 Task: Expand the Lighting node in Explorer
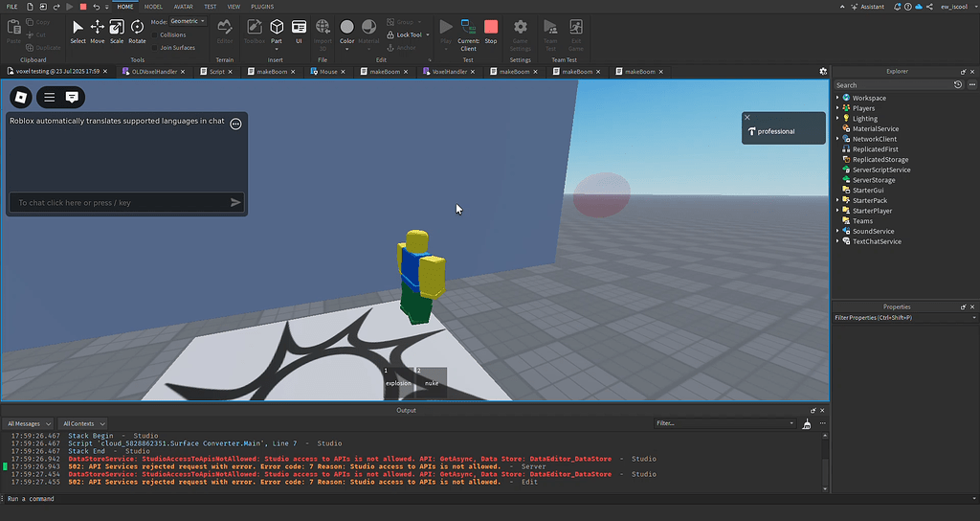pos(837,118)
